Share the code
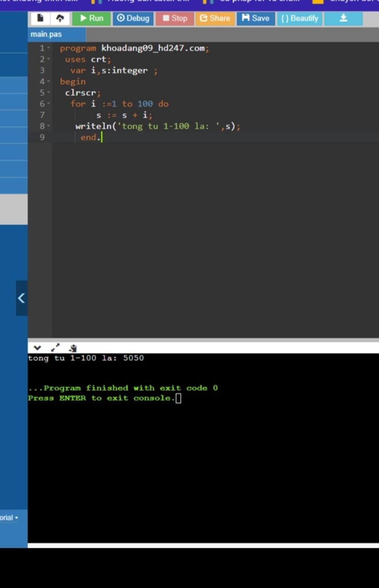This screenshot has width=379, height=588. point(215,18)
